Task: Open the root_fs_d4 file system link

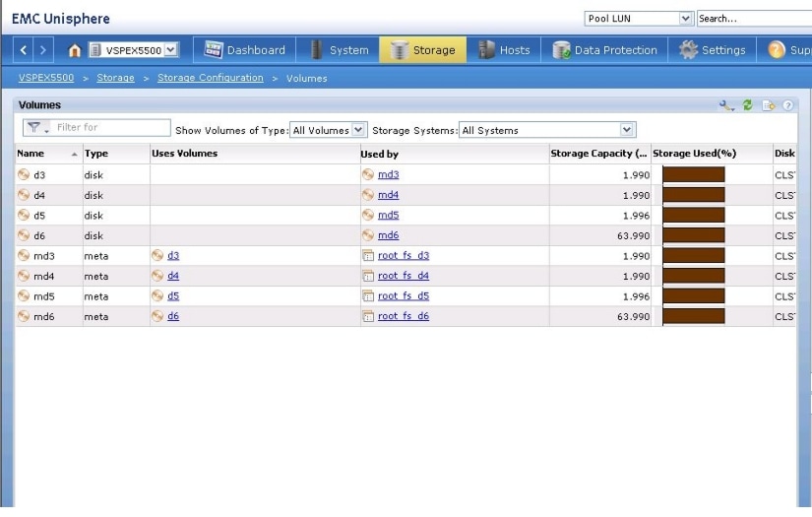Action: [404, 276]
